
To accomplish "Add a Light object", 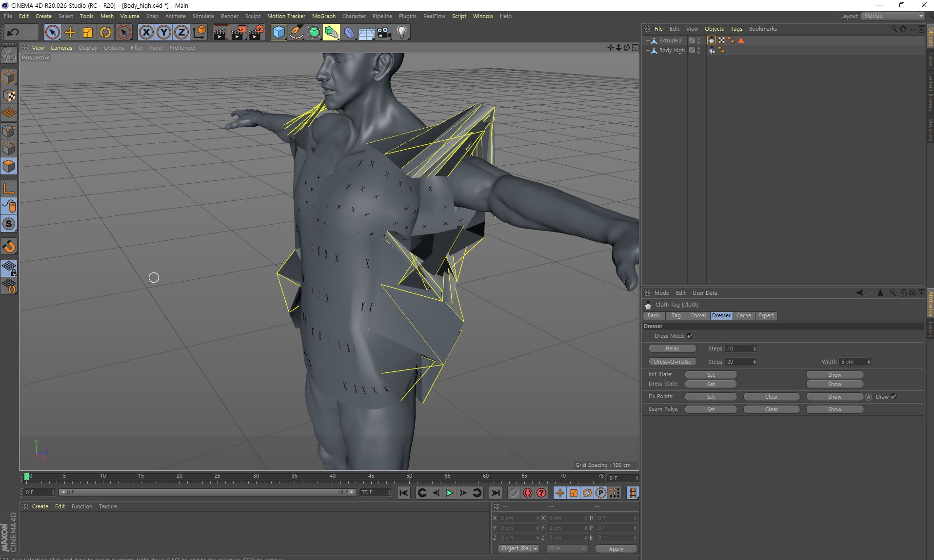I will click(x=401, y=33).
